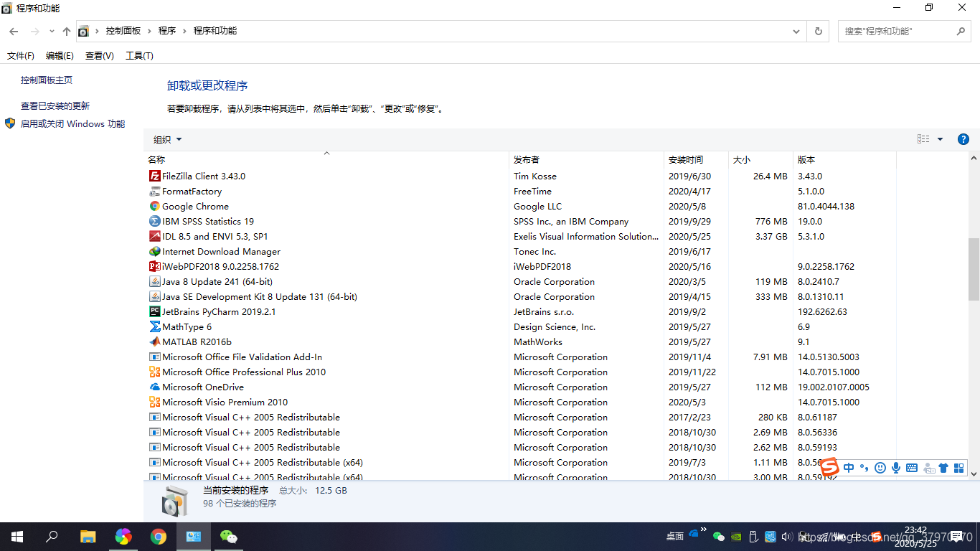The height and width of the screenshot is (551, 980).
Task: Open the view options dropdown arrow
Action: (x=940, y=139)
